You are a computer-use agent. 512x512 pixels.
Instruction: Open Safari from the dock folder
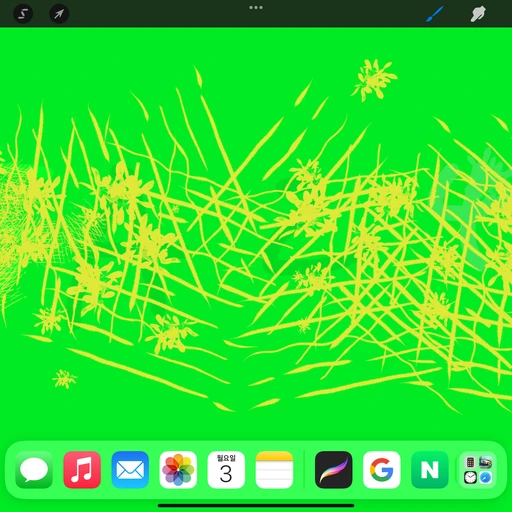pyautogui.click(x=486, y=478)
